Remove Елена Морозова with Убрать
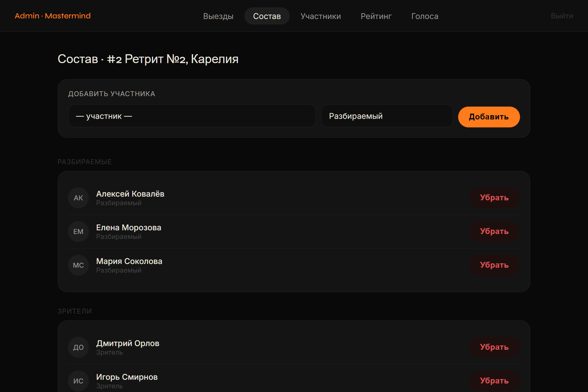This screenshot has width=588, height=392. (x=494, y=232)
